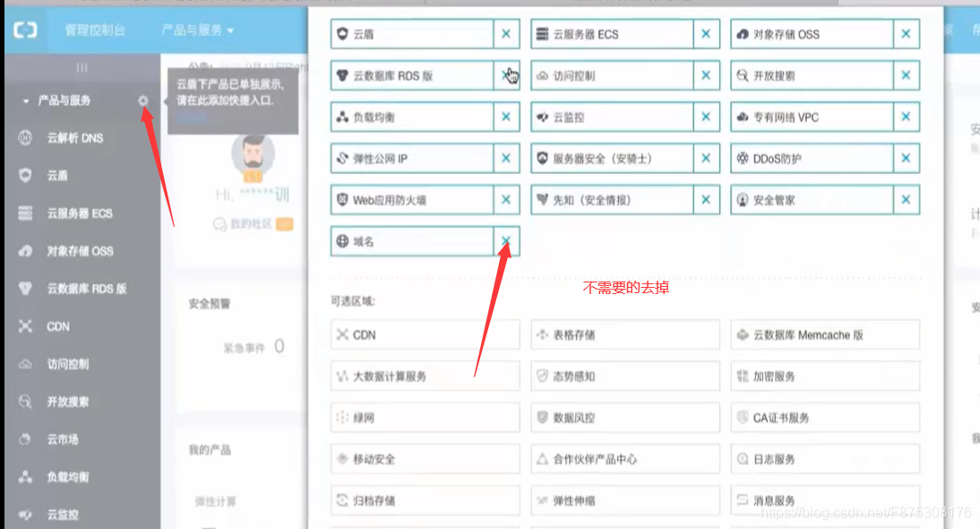The height and width of the screenshot is (529, 980).
Task: Click the user avatar picture
Action: (254, 156)
